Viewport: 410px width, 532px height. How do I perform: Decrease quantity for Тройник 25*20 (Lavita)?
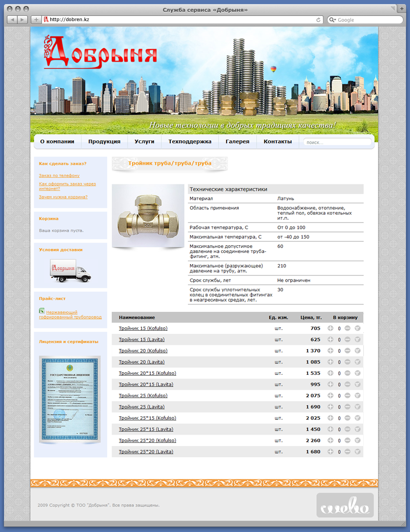347,451
